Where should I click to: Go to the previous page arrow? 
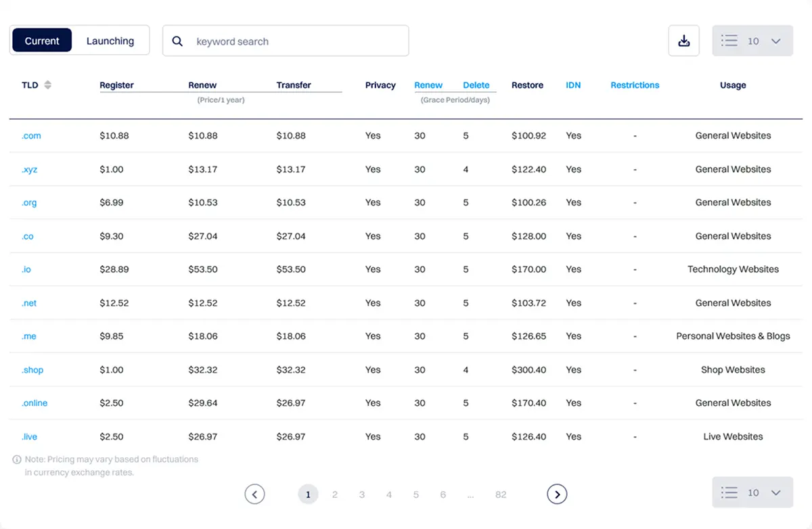[x=254, y=495]
